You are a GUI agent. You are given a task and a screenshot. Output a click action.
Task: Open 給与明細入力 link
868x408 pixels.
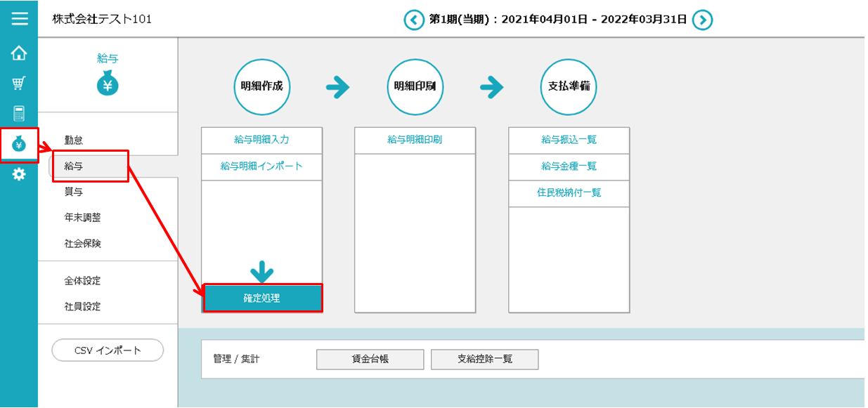261,140
